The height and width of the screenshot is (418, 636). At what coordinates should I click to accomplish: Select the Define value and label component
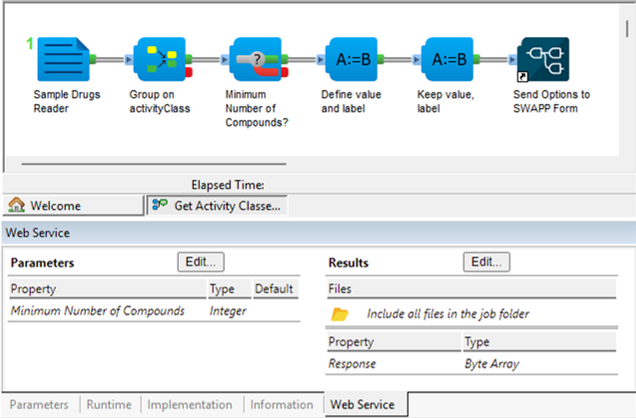(x=351, y=59)
